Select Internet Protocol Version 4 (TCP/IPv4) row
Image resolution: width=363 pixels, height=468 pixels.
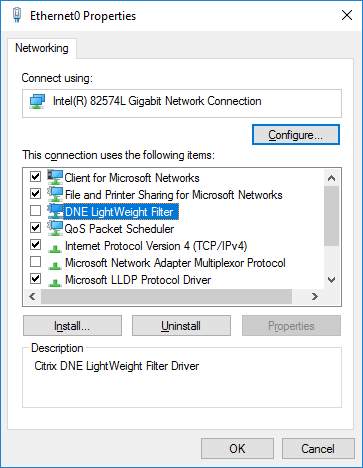pos(156,246)
